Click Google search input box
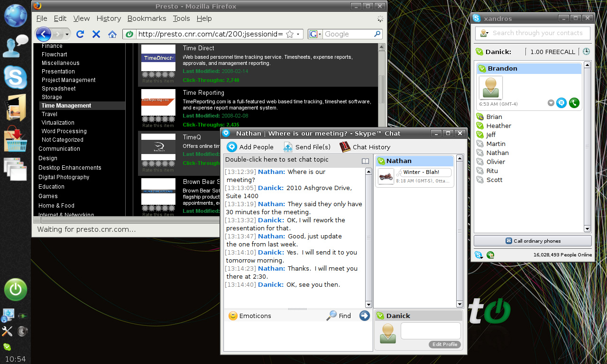Screen dimensions: 607x364 pos(348,34)
